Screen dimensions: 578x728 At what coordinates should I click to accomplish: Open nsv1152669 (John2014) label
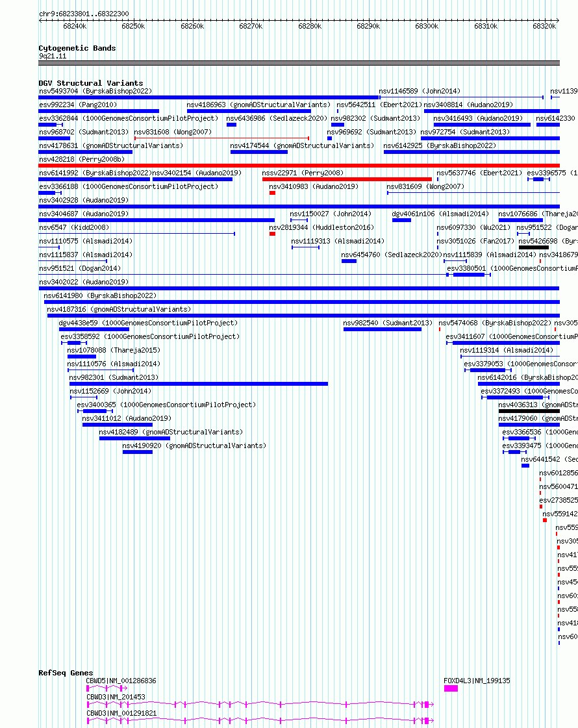(x=110, y=391)
